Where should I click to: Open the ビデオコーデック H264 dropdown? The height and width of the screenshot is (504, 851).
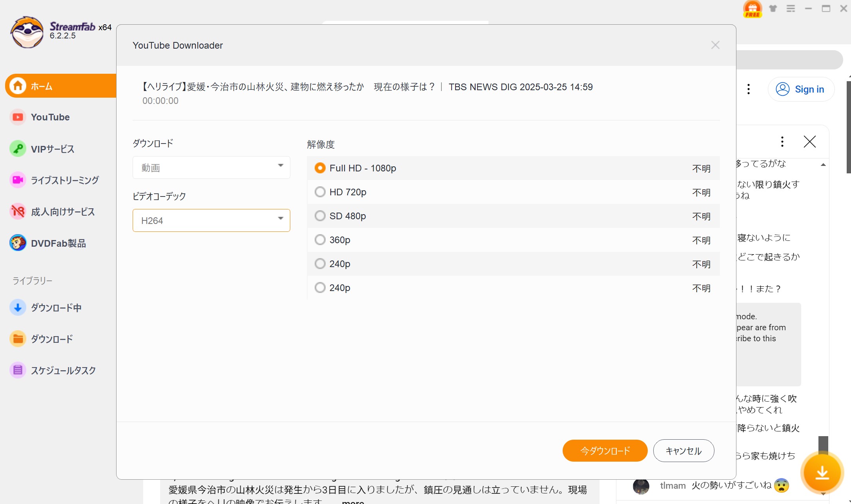point(211,220)
